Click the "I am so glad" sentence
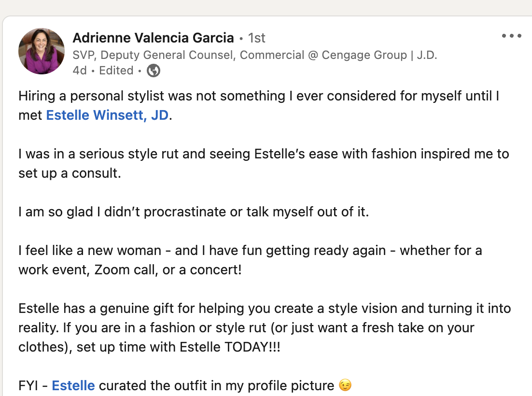Screen dimensions: 532x396 click(193, 212)
